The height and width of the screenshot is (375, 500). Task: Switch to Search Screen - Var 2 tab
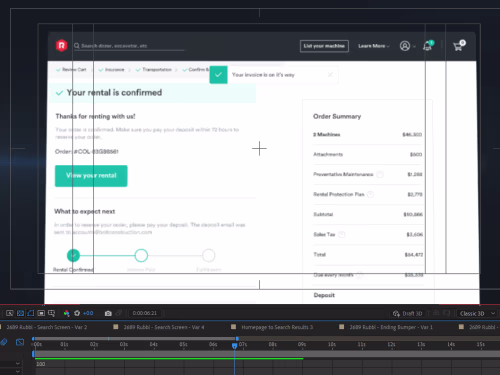click(47, 327)
